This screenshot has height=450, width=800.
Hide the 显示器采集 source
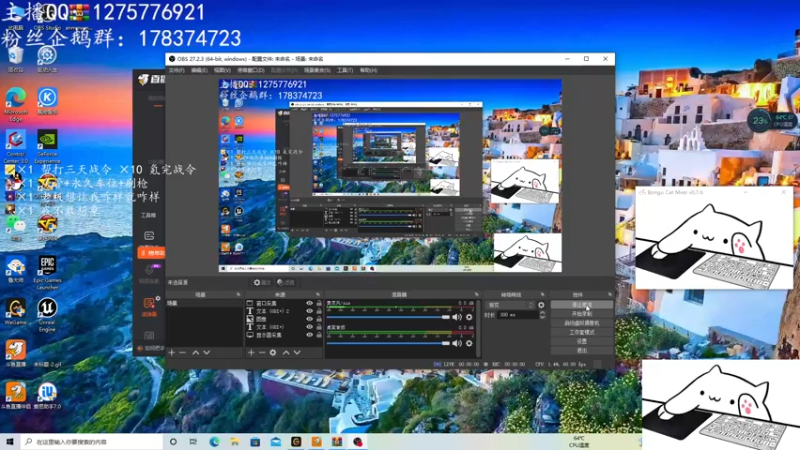click(310, 335)
